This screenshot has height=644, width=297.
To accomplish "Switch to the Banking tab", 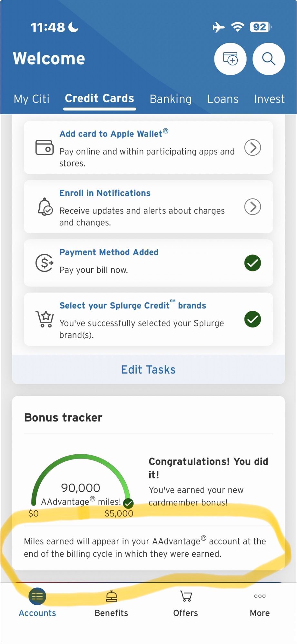I will pyautogui.click(x=171, y=99).
